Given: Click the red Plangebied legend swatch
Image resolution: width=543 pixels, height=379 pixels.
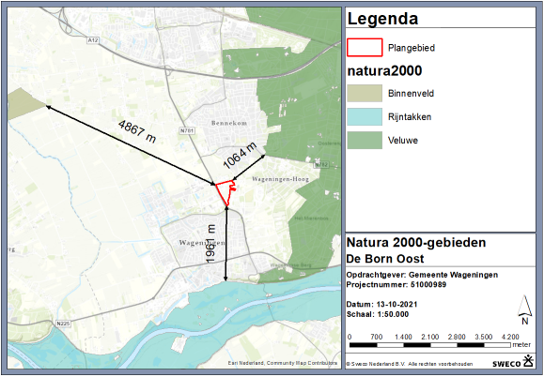Looking at the screenshot, I should click(365, 47).
